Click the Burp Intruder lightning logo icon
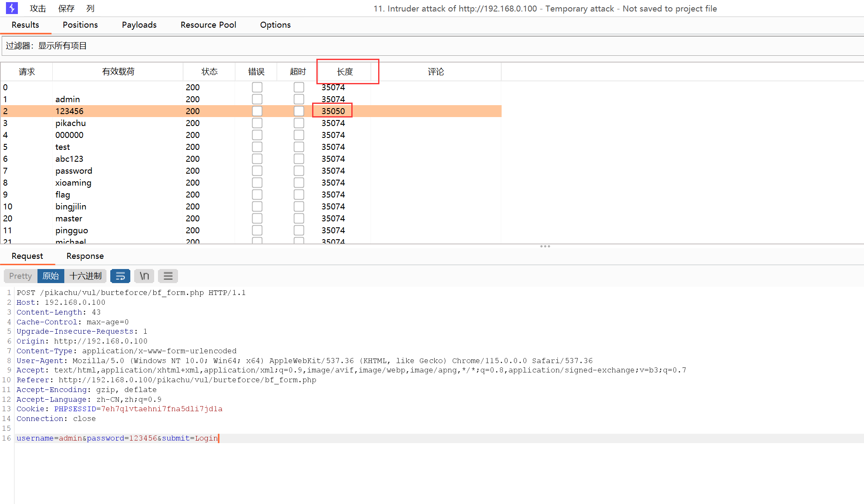Viewport: 864px width, 504px height. pos(11,8)
